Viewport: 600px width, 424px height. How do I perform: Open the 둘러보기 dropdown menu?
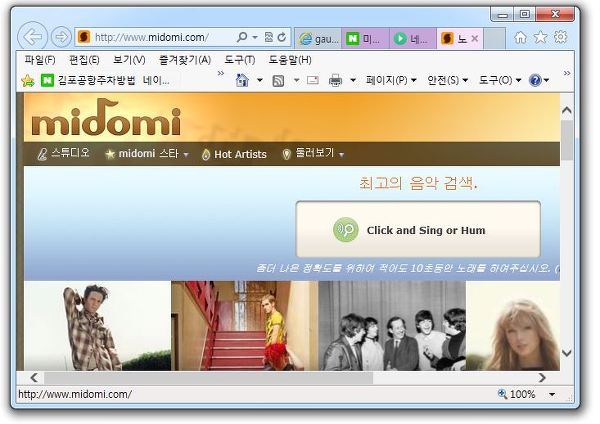[313, 154]
